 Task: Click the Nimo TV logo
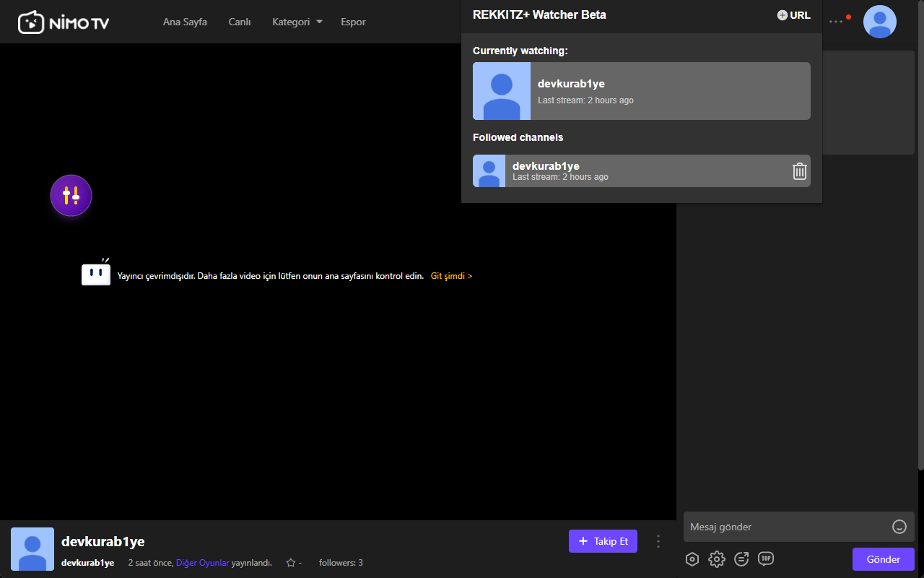[64, 22]
